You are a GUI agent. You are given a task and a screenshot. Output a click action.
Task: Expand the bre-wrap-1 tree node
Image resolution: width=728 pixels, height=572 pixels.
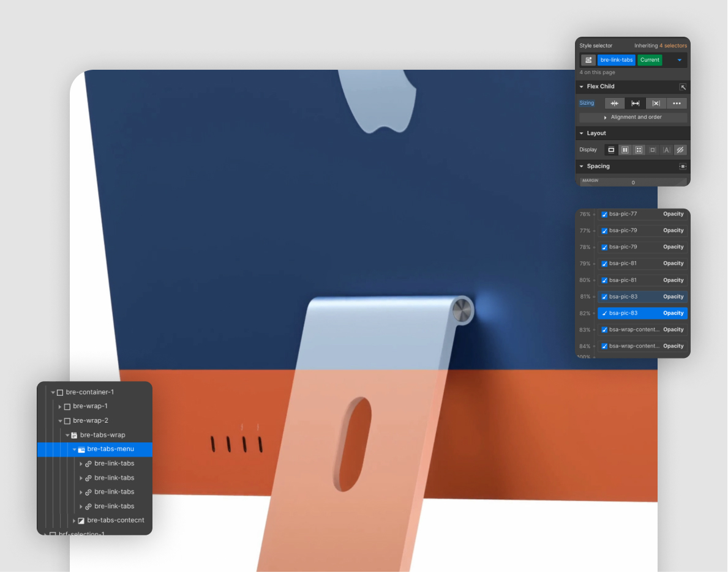[x=60, y=406]
